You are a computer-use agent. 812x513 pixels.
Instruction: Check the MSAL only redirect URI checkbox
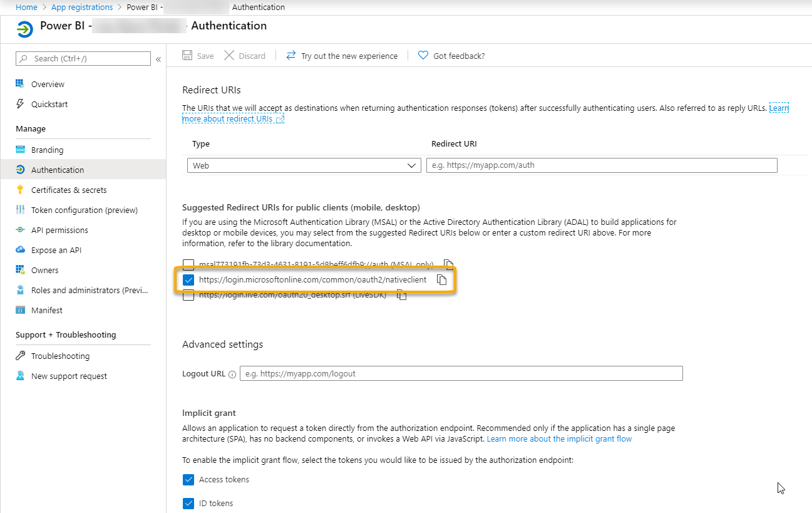188,264
